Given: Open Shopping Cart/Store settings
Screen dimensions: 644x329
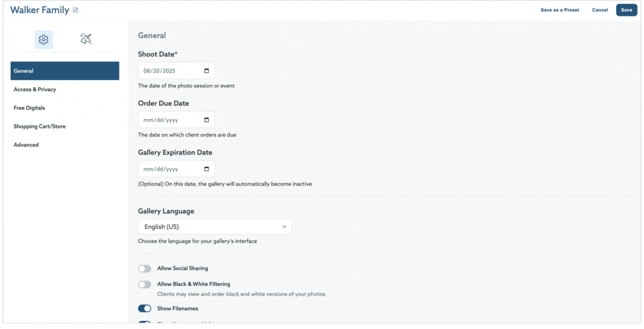Looking at the screenshot, I should [x=40, y=126].
